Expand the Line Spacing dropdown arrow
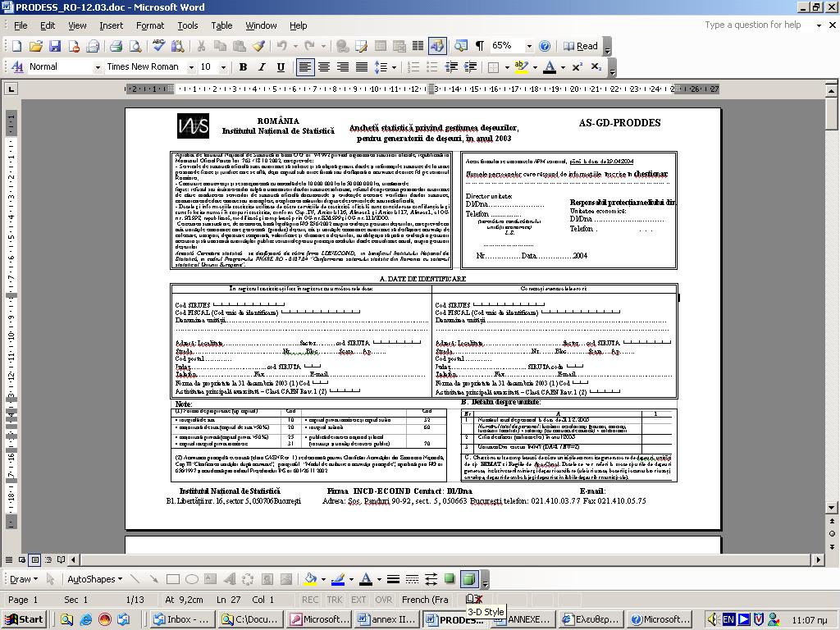840x630 pixels. pyautogui.click(x=395, y=67)
